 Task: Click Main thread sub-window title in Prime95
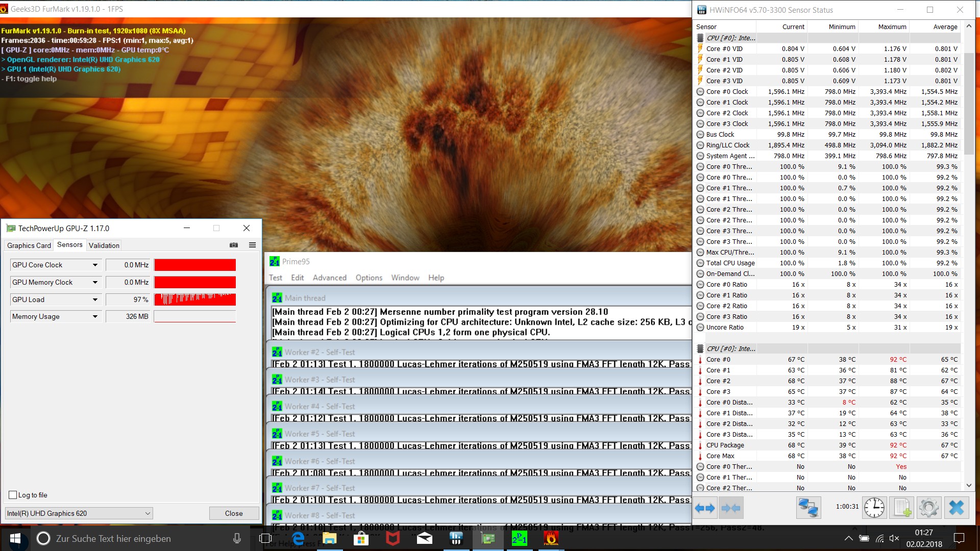pos(305,298)
